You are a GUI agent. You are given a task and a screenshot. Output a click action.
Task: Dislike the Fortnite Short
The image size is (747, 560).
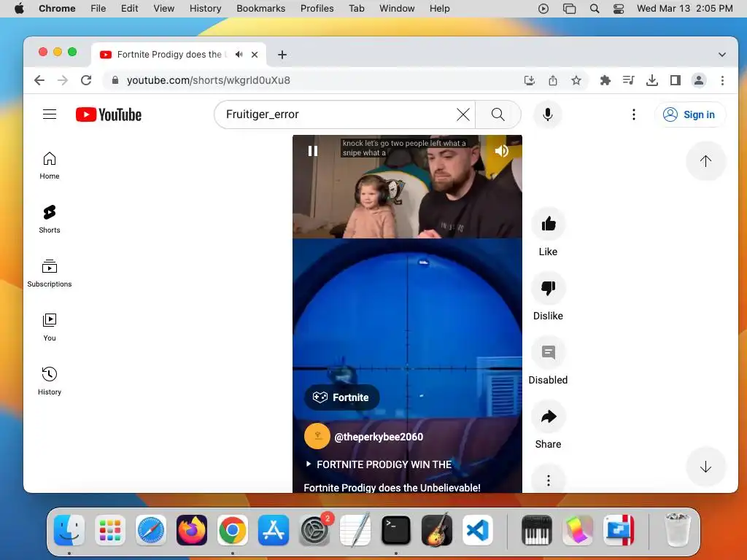click(x=549, y=287)
